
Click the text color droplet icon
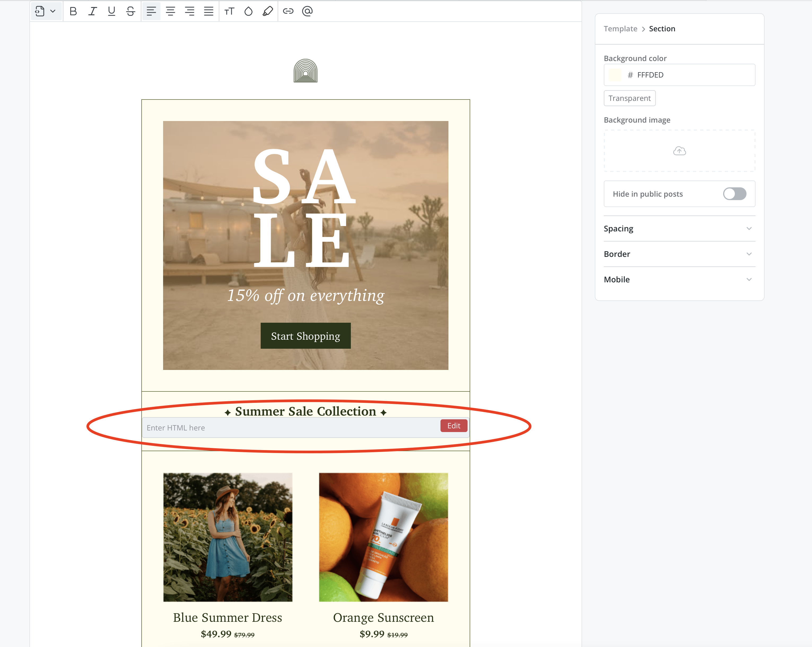pos(248,11)
